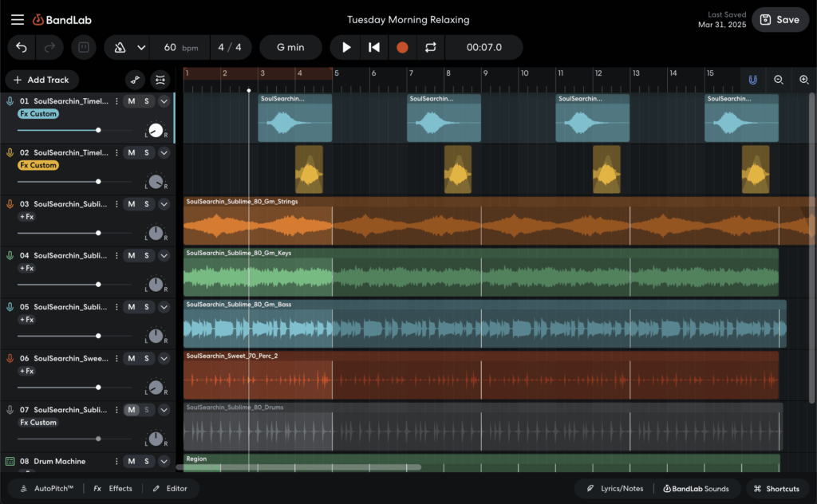Solo track 02
817x504 pixels.
coord(147,152)
